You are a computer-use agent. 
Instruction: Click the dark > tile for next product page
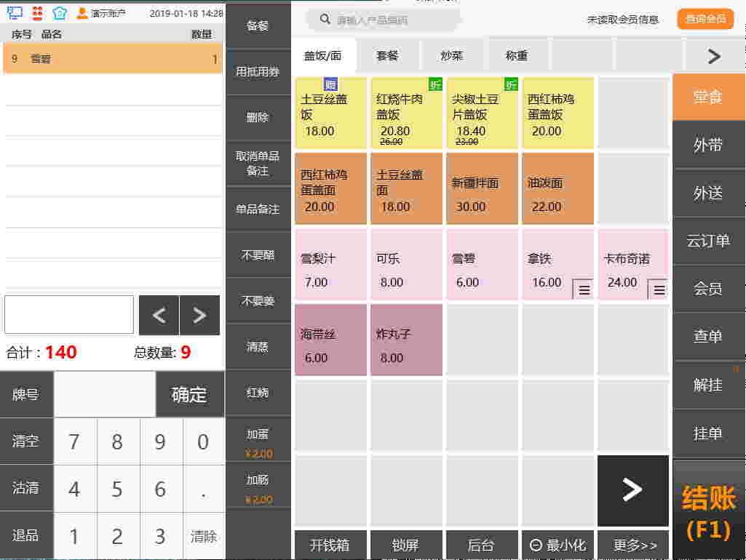click(x=632, y=491)
